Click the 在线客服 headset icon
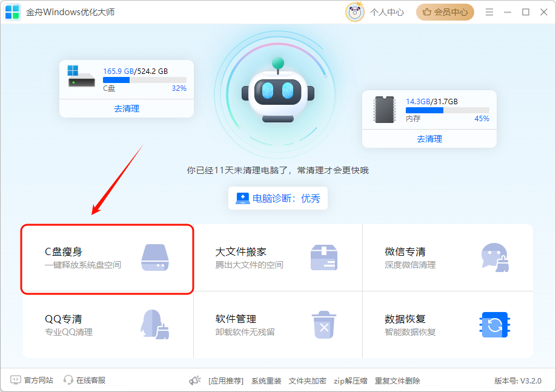The width and height of the screenshot is (556, 392). [68, 380]
